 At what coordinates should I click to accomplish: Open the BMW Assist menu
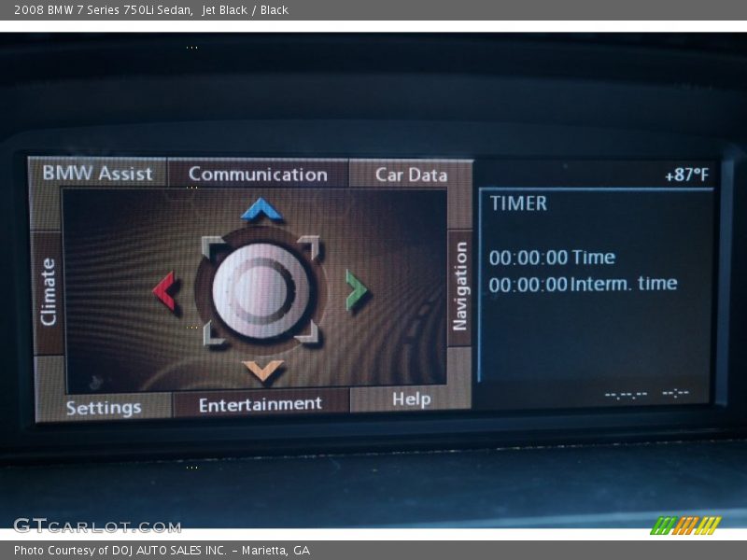(x=97, y=173)
